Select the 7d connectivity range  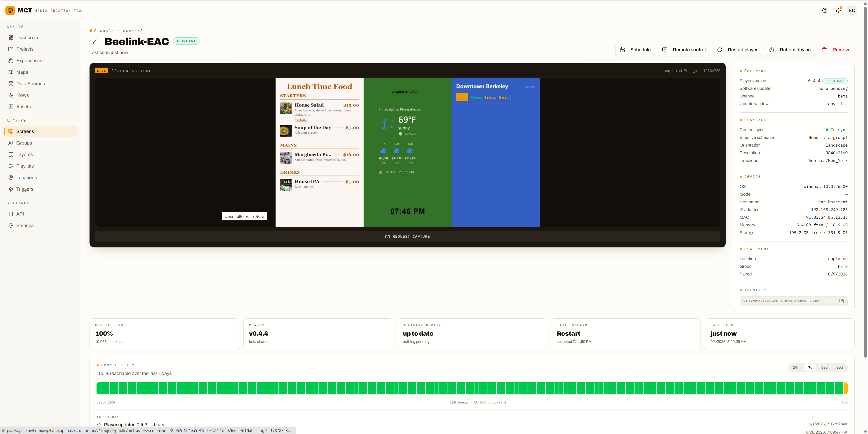[810, 368]
